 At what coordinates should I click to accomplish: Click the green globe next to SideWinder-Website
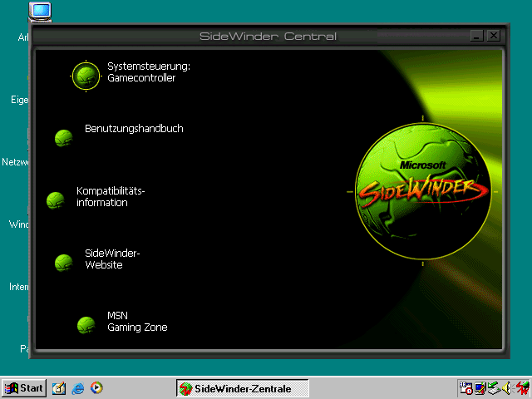tap(64, 263)
